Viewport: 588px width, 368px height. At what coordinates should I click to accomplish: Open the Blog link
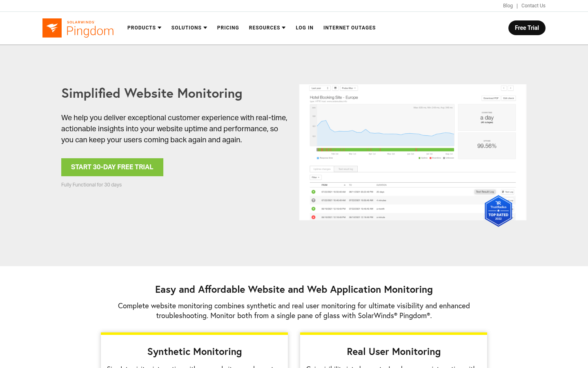pos(508,6)
